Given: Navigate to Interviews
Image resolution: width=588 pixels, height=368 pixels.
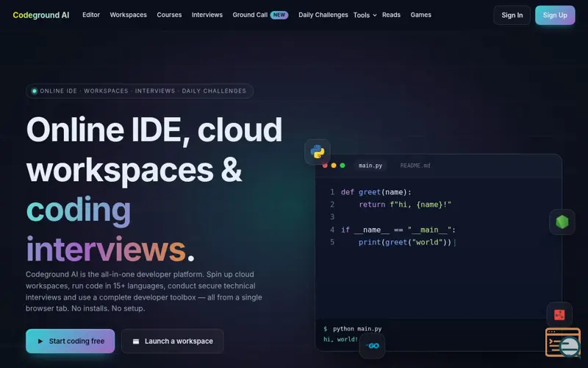Looking at the screenshot, I should tap(207, 15).
